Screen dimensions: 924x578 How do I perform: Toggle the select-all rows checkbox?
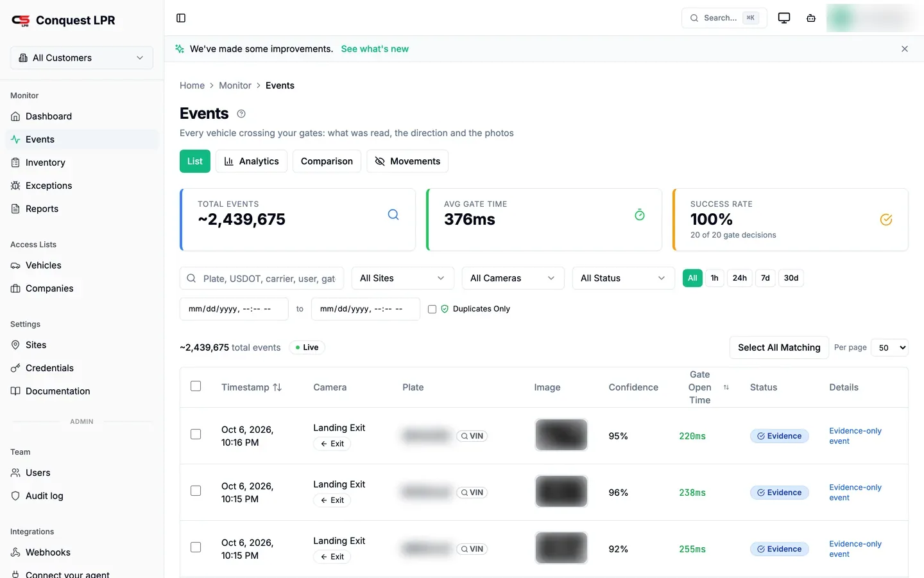[x=196, y=386]
